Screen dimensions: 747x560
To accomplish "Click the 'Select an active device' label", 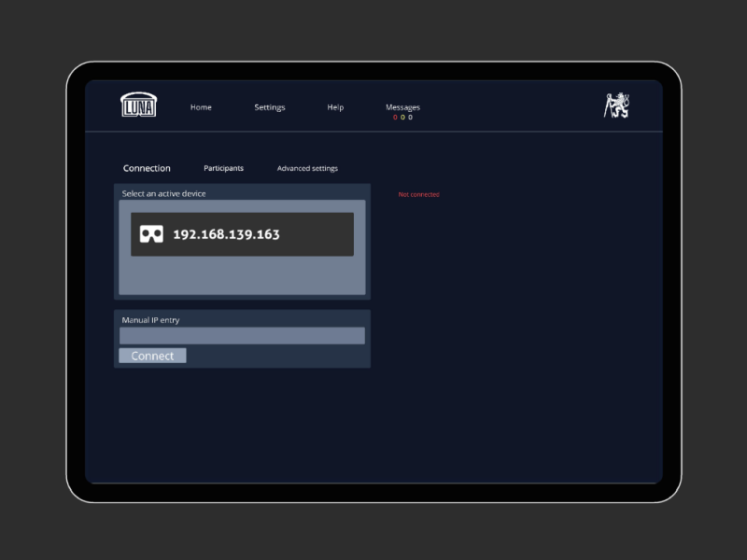I will coord(163,194).
